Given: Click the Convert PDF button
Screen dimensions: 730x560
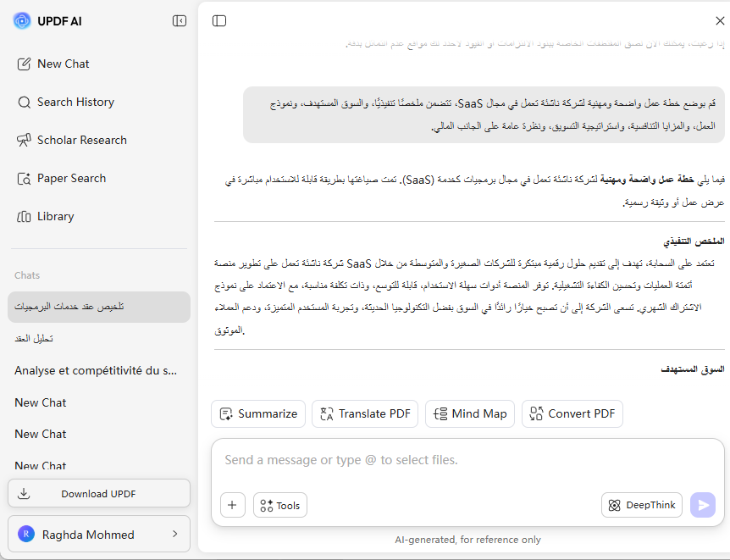Looking at the screenshot, I should coord(572,413).
